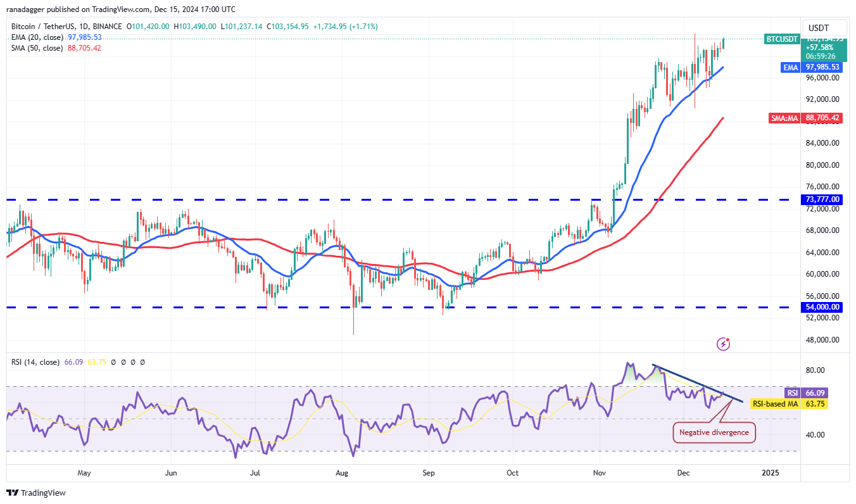Image resolution: width=856 pixels, height=504 pixels.
Task: Click the 2025 label on time axis
Action: [x=771, y=473]
